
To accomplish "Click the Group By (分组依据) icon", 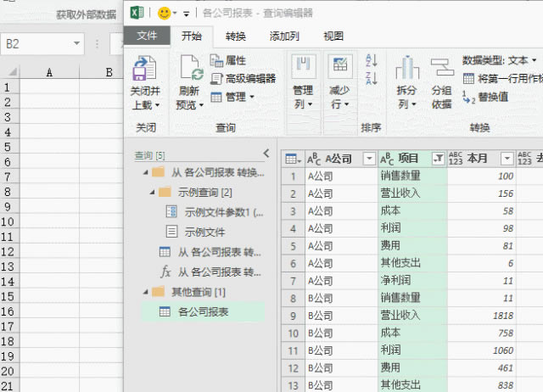I will click(441, 68).
